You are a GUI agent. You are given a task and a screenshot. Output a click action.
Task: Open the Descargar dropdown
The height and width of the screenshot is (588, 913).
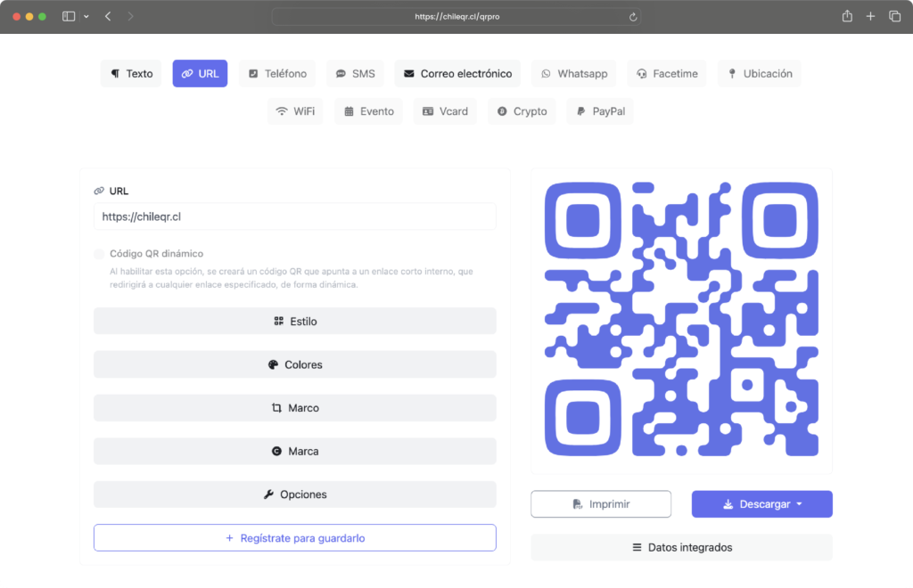point(762,504)
